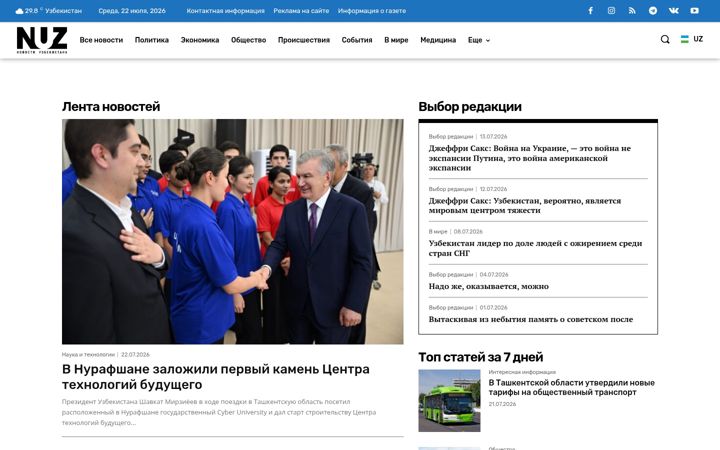Image resolution: width=720 pixels, height=450 pixels.
Task: Click the Лента новостей heading
Action: (111, 107)
